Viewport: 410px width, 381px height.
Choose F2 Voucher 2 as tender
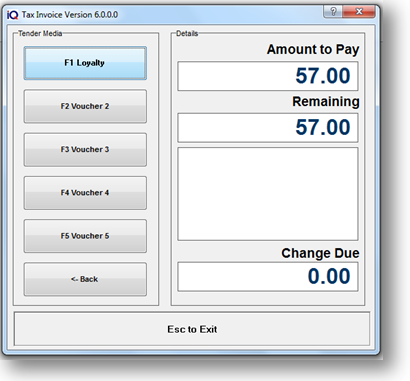[85, 106]
